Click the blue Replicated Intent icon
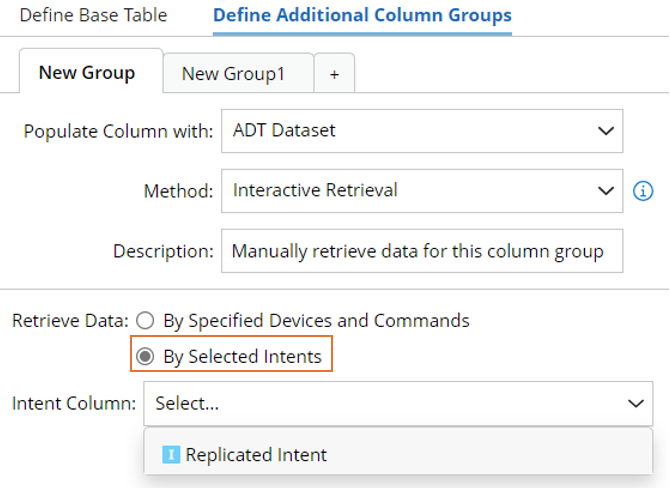The image size is (670, 488). (x=171, y=455)
